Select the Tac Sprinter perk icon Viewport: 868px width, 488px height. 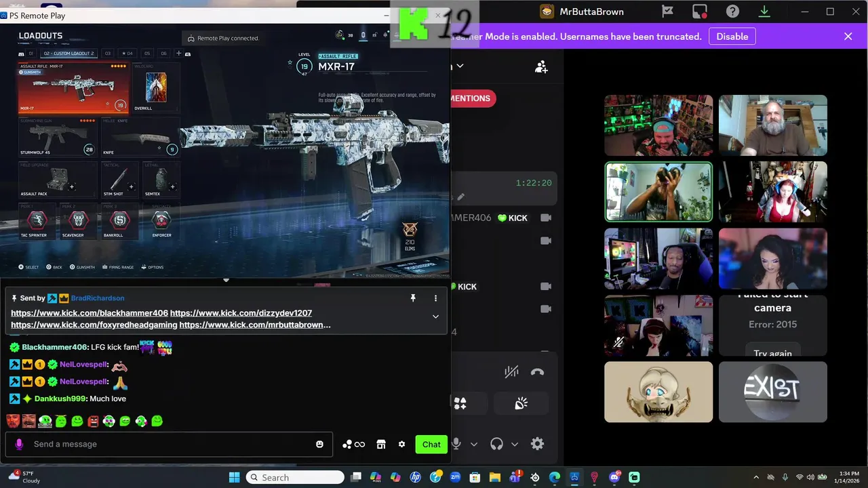tap(37, 220)
